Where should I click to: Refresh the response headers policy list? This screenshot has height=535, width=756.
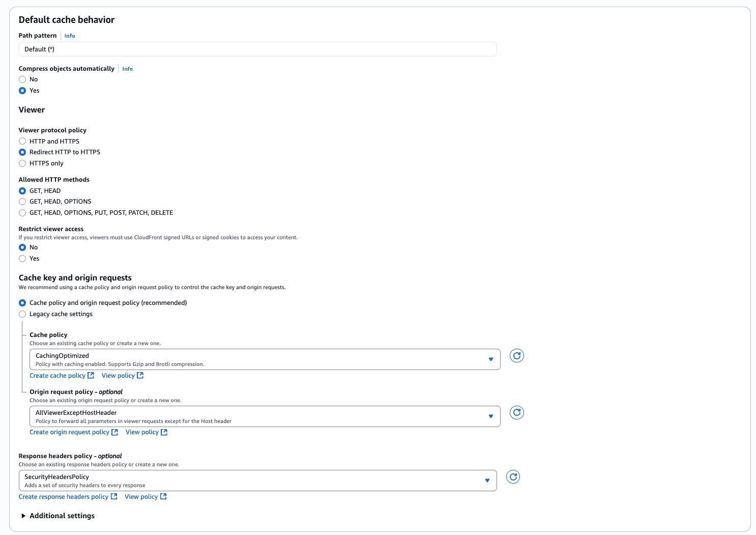(513, 477)
